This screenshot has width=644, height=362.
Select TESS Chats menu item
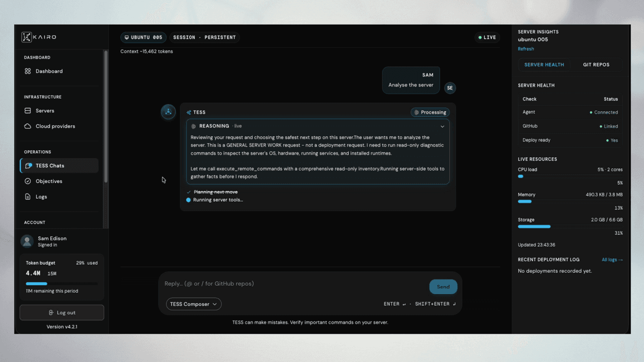coord(59,165)
